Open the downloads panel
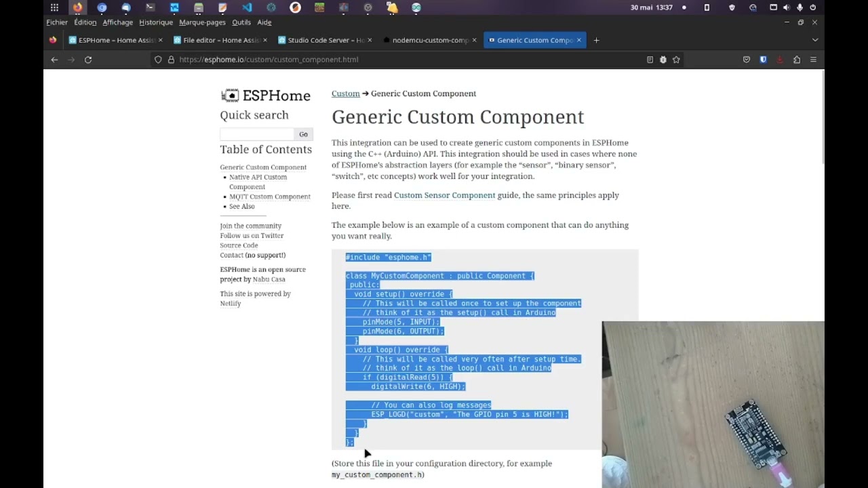 [780, 60]
